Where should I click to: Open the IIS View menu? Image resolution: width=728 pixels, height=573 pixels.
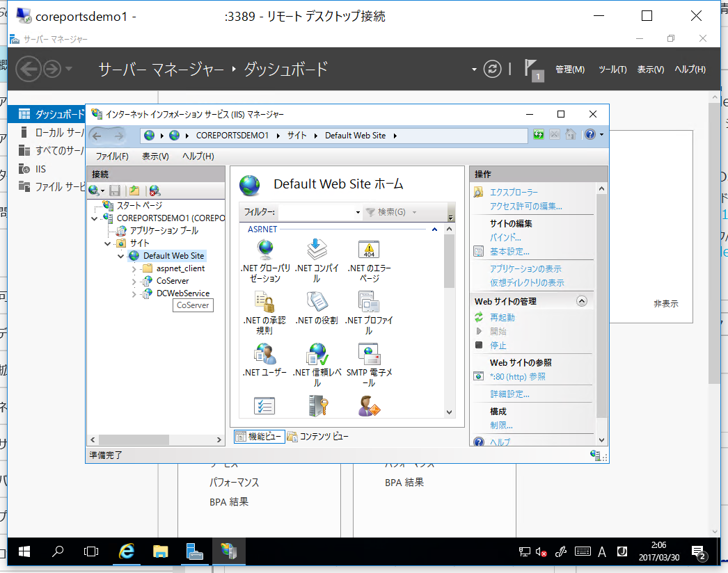coord(155,156)
